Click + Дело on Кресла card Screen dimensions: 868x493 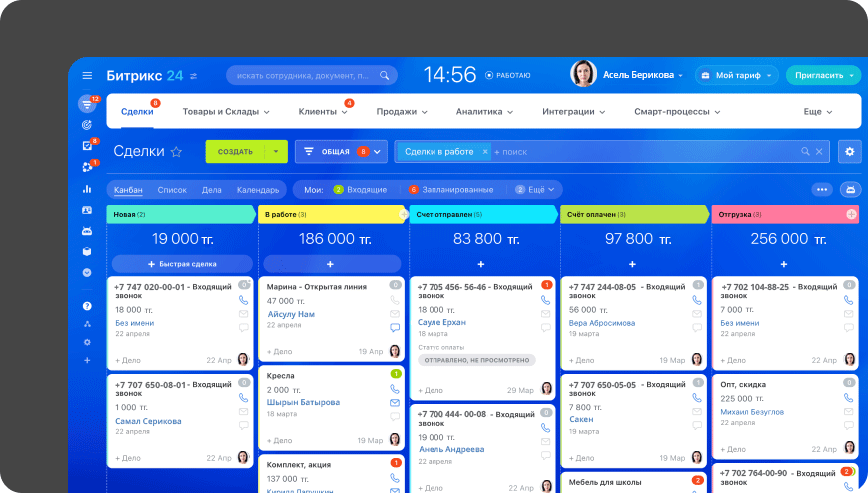[x=279, y=440]
